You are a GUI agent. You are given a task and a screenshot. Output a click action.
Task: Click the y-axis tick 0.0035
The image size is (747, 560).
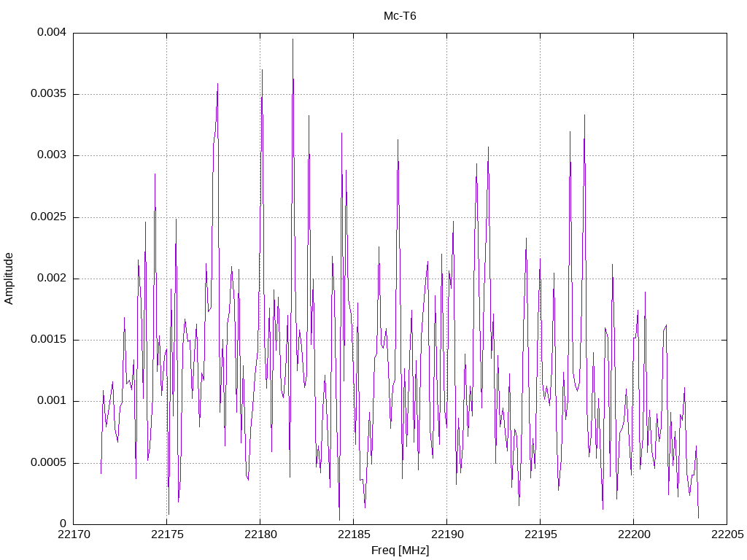(x=48, y=93)
